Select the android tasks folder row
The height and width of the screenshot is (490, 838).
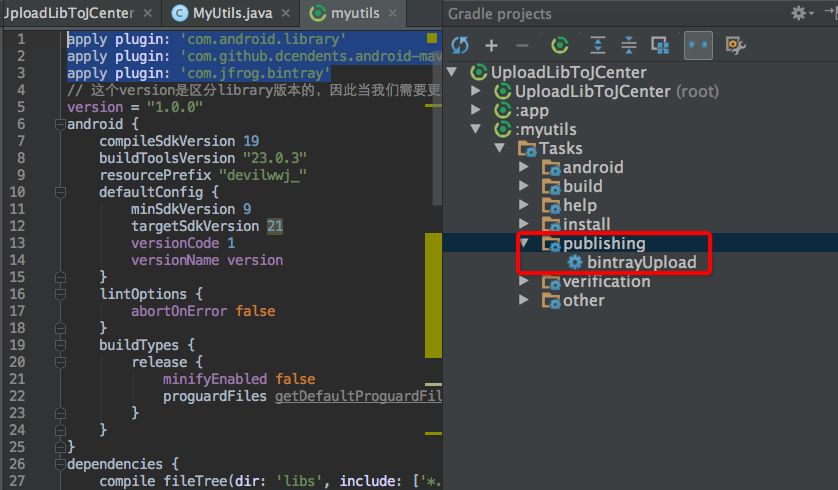[640, 167]
